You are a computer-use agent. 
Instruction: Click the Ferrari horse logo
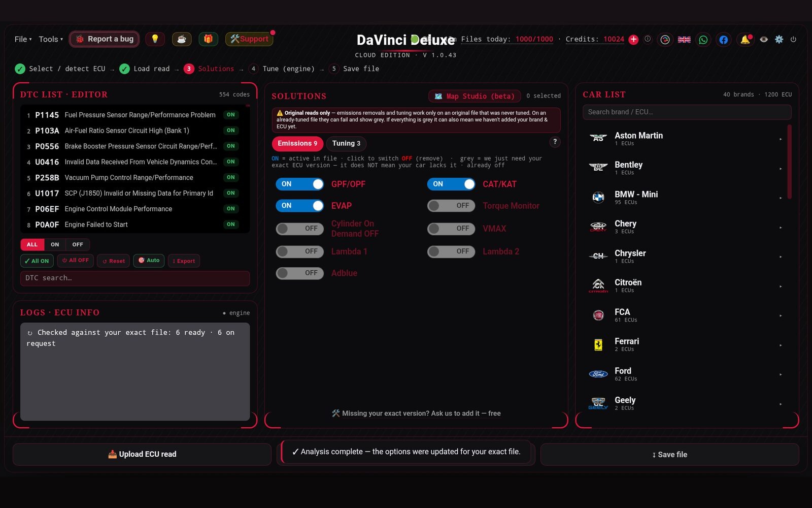598,344
